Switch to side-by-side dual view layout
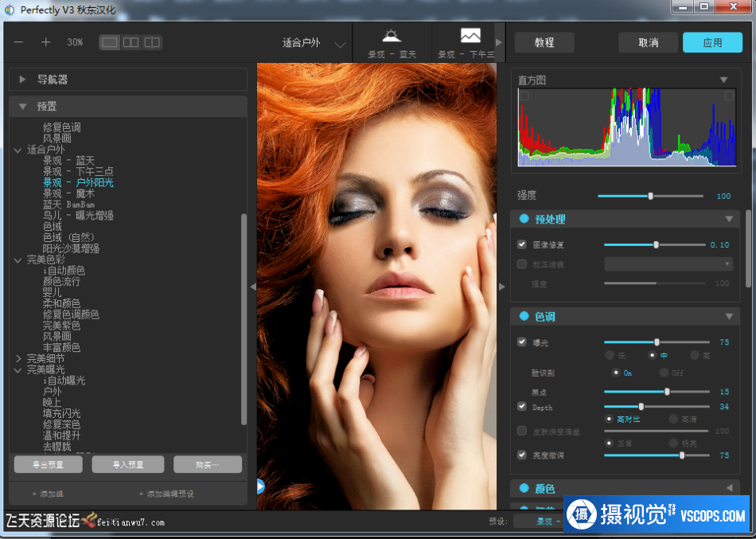The image size is (756, 539). click(131, 42)
